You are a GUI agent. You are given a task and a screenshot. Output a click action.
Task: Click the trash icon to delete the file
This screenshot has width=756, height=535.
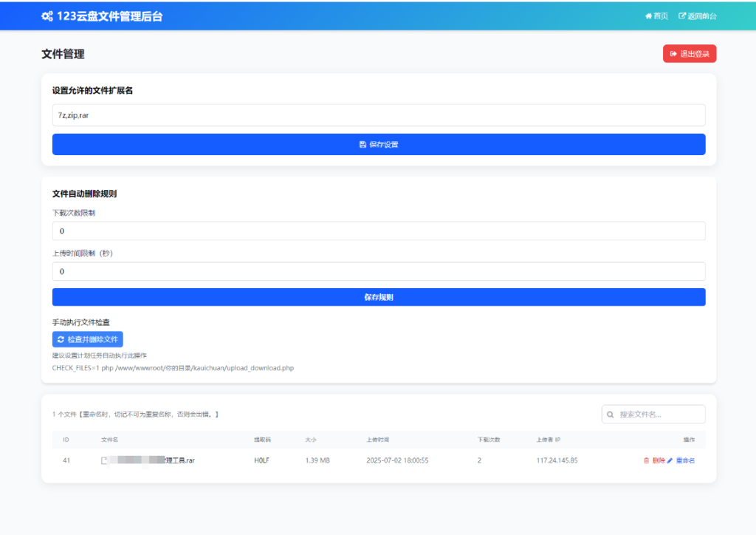point(647,460)
